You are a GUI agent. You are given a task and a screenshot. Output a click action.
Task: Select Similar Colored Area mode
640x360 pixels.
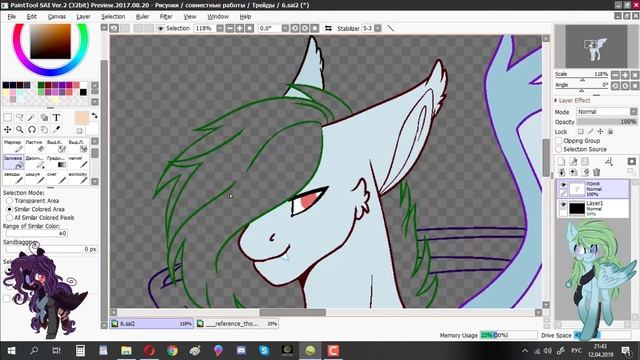[x=9, y=209]
